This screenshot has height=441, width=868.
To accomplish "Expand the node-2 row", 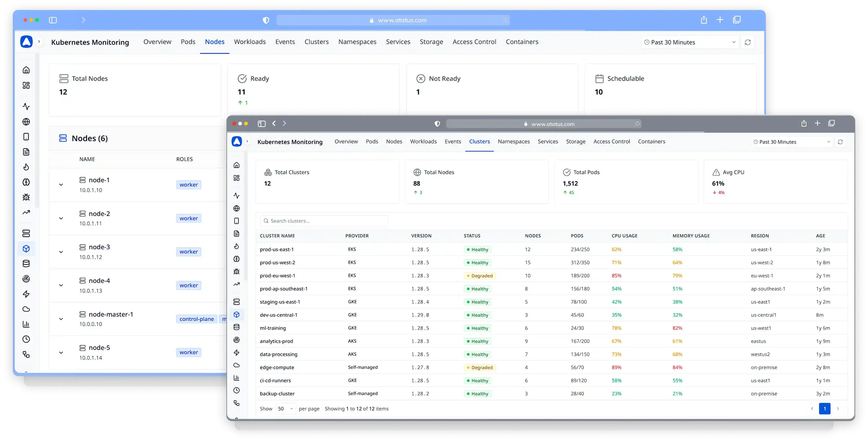I will point(61,218).
